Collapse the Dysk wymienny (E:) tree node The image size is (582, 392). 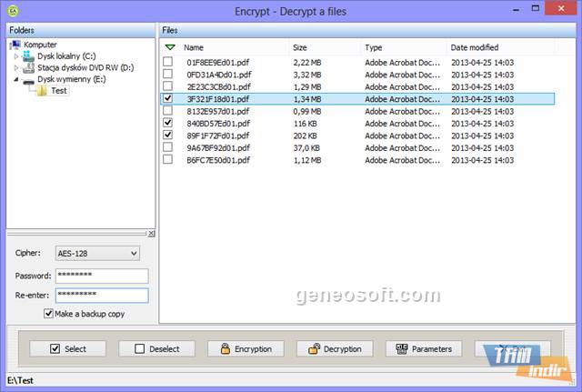coord(15,80)
